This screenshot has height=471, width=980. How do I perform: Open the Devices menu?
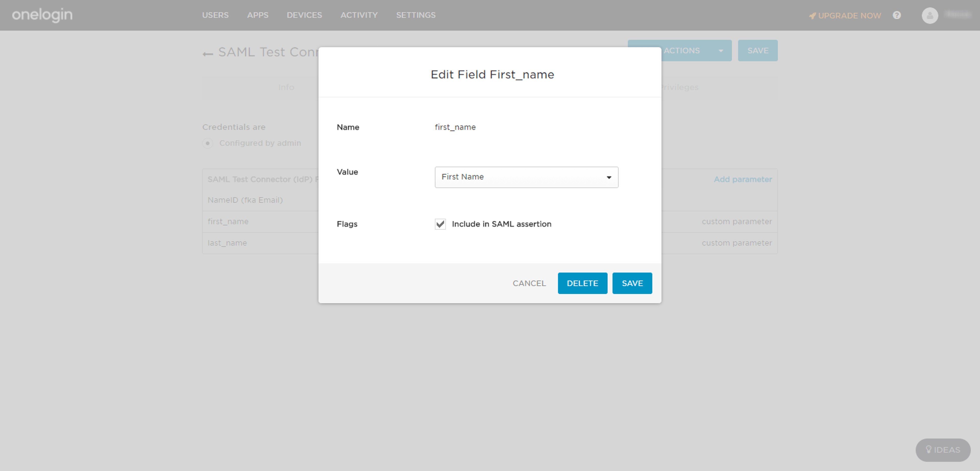304,15
